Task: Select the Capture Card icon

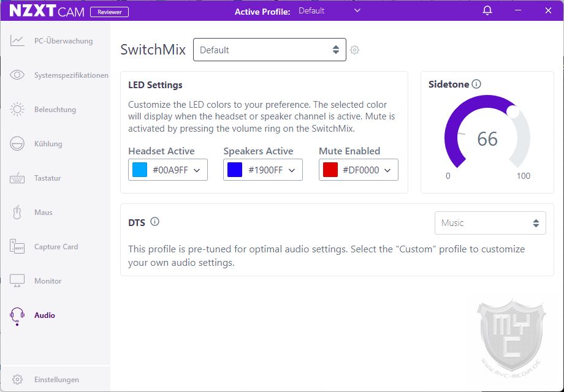Action: click(x=17, y=246)
